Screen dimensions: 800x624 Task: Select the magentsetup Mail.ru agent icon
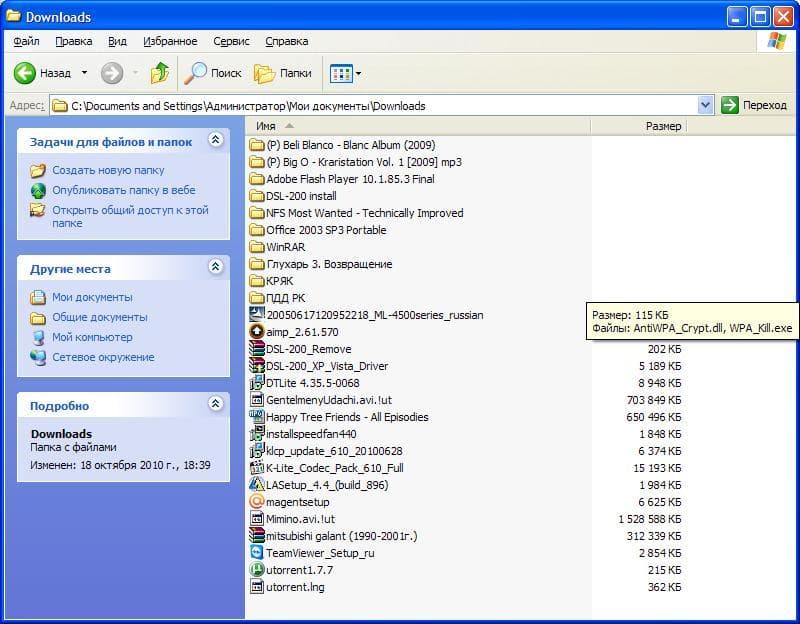coord(257,502)
